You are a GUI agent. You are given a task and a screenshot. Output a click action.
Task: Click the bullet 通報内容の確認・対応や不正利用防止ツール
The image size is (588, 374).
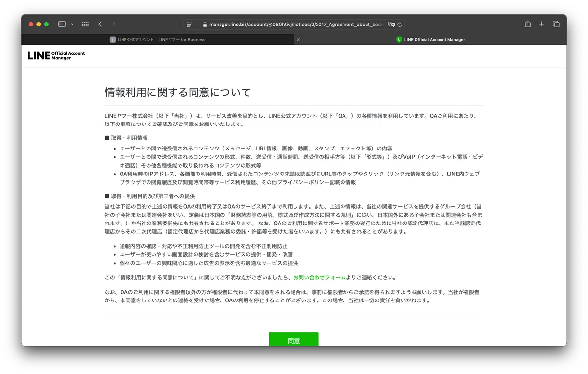coord(203,246)
